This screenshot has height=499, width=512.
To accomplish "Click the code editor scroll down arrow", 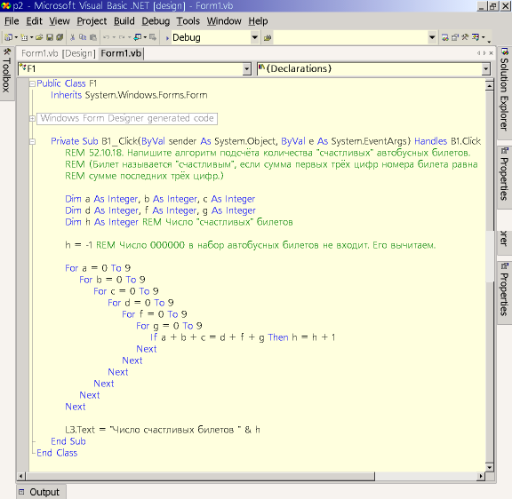I will [489, 467].
